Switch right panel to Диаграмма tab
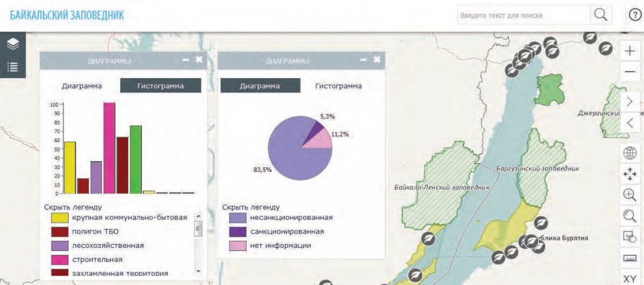Viewport: 644px width, 285px height. click(259, 86)
